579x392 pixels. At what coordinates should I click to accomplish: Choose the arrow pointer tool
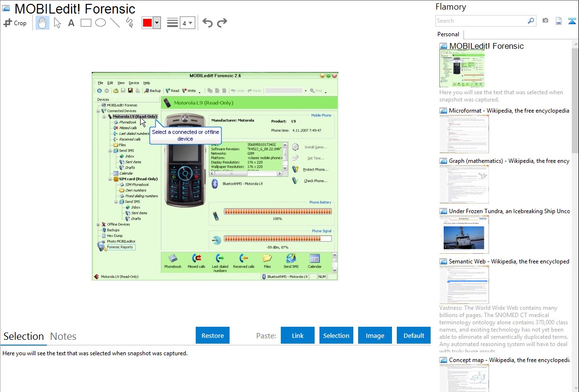(x=57, y=23)
